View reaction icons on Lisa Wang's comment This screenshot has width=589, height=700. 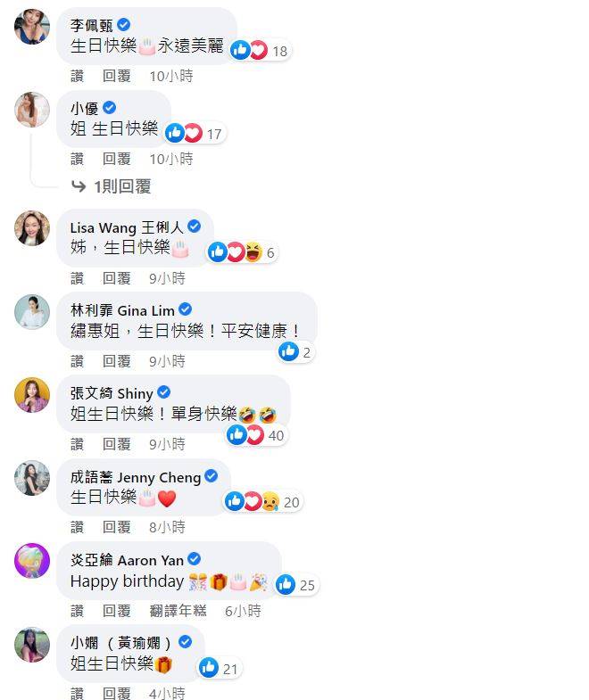pyautogui.click(x=242, y=252)
